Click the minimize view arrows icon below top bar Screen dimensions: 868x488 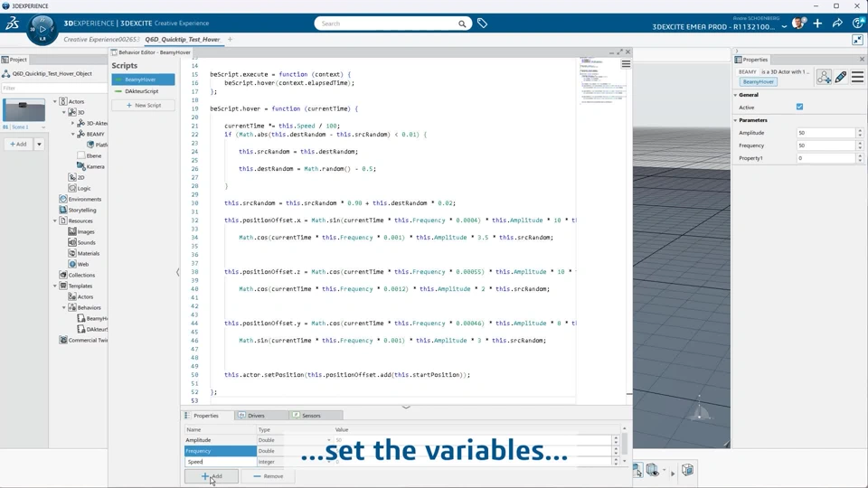click(857, 40)
